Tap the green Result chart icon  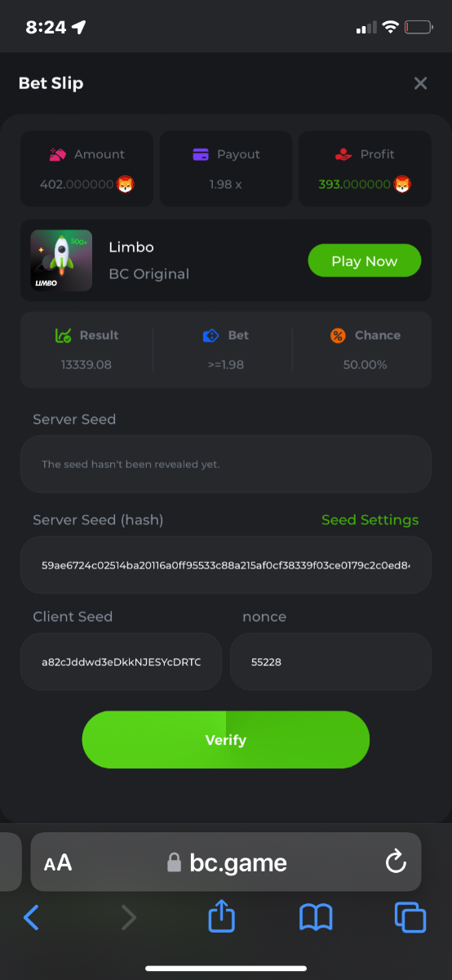[64, 336]
